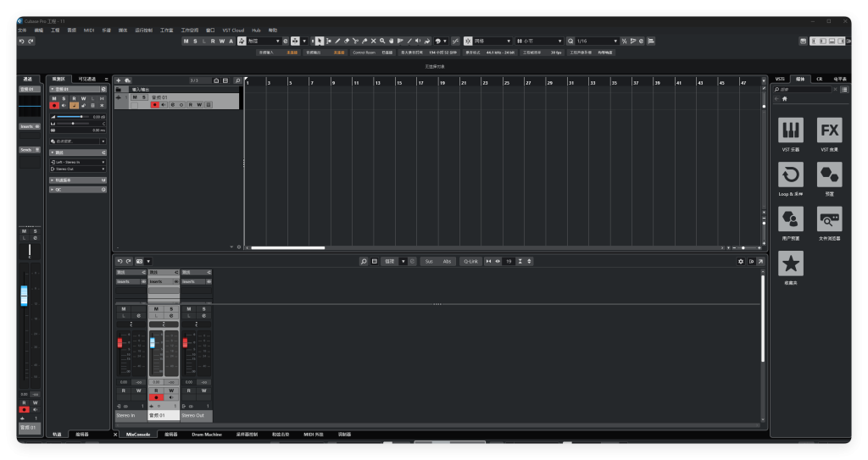This screenshot has width=868, height=460.
Task: Toggle global Mute M state button
Action: (x=186, y=41)
